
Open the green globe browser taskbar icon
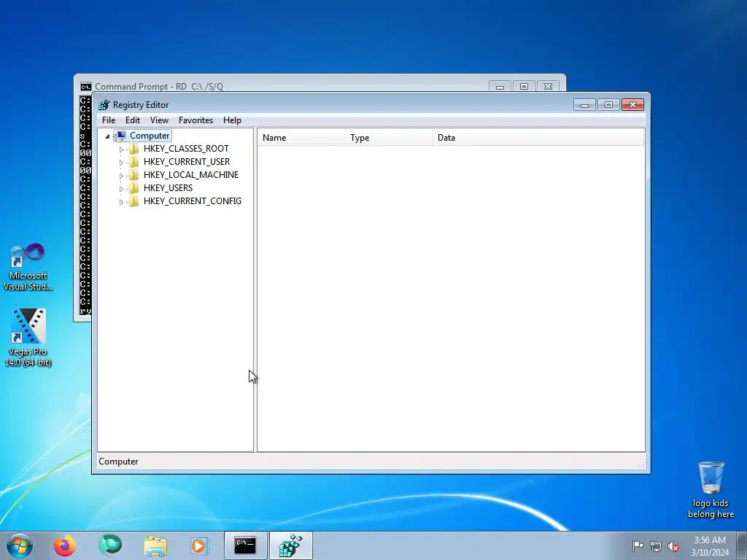point(110,545)
